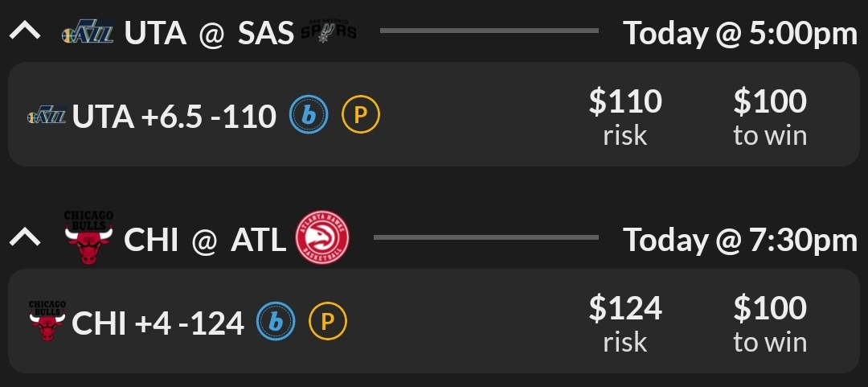Click the small Jazz logo in bet row
The height and width of the screenshot is (387, 868).
click(x=47, y=118)
